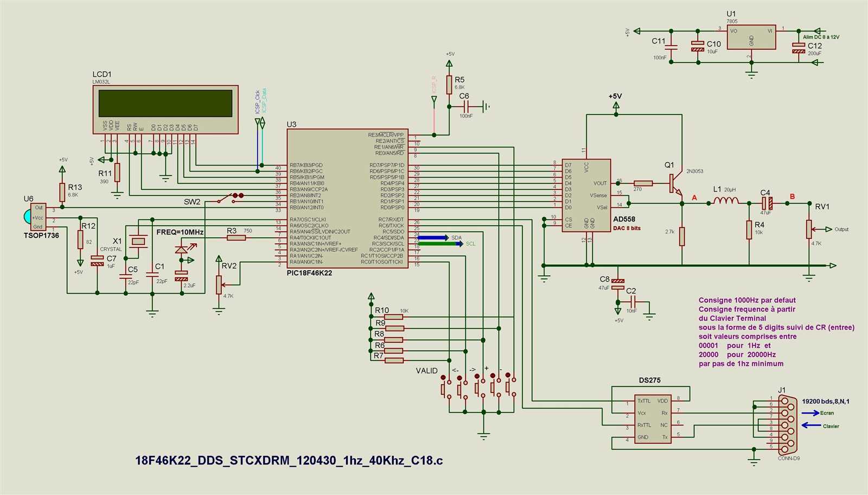The width and height of the screenshot is (868, 495).
Task: Click the R3 750 resistor
Action: pos(236,237)
